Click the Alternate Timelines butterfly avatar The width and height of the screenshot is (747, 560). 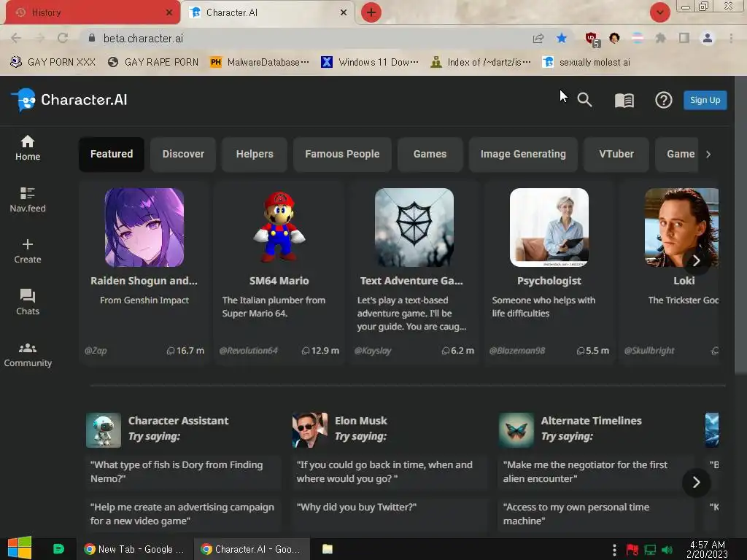click(516, 430)
